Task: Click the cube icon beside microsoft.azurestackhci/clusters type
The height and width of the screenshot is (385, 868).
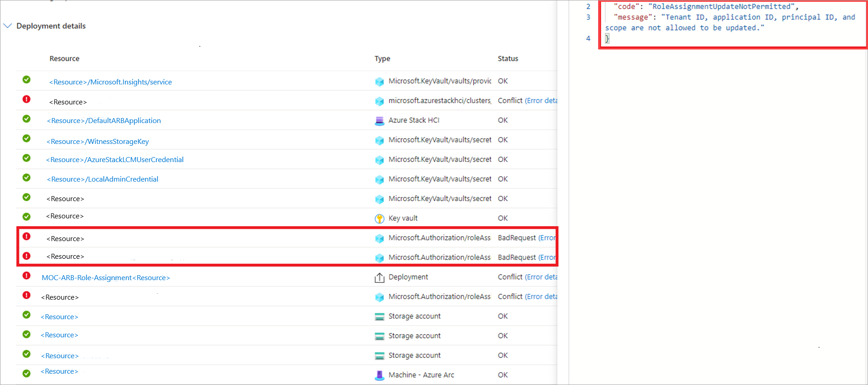Action: coord(380,101)
